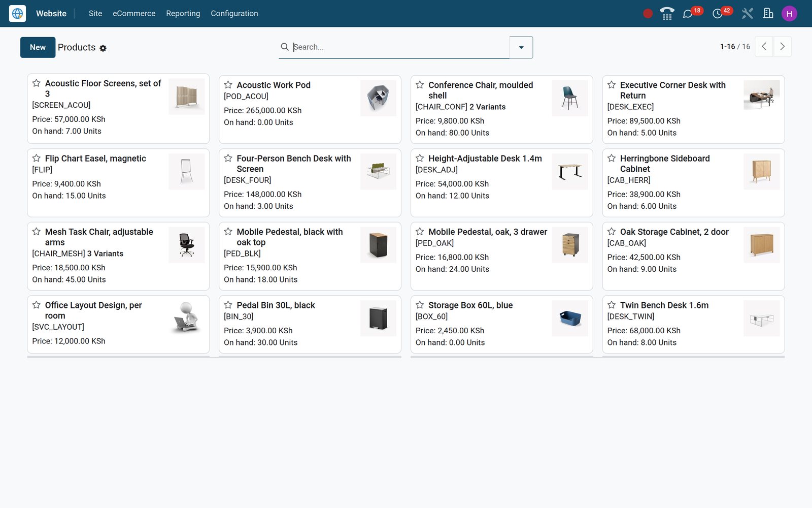Open the oak 3 drawer pedestal image
The image size is (812, 508).
click(x=570, y=245)
